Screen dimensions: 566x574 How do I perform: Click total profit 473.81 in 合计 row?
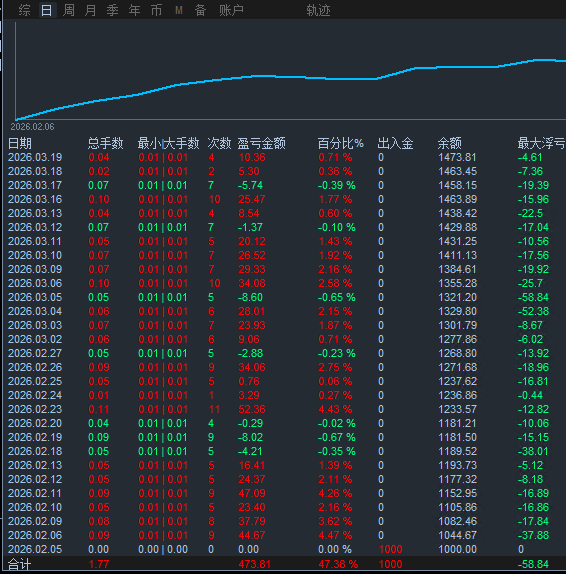(254, 564)
